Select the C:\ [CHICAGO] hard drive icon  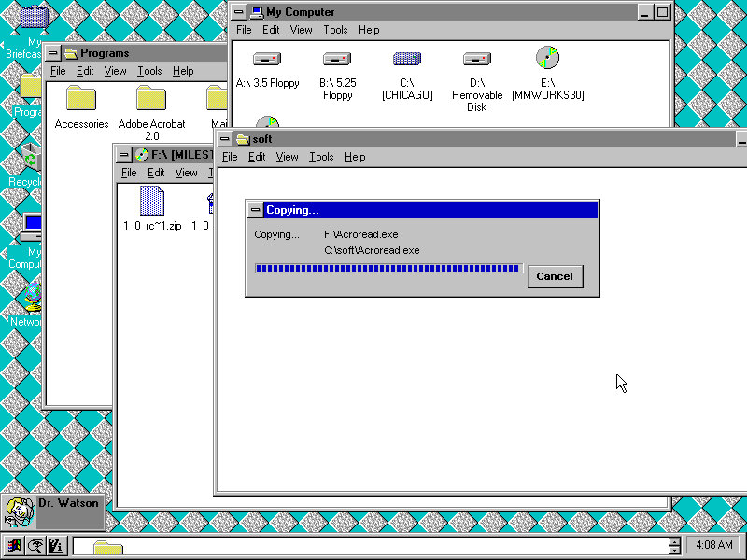tap(406, 60)
